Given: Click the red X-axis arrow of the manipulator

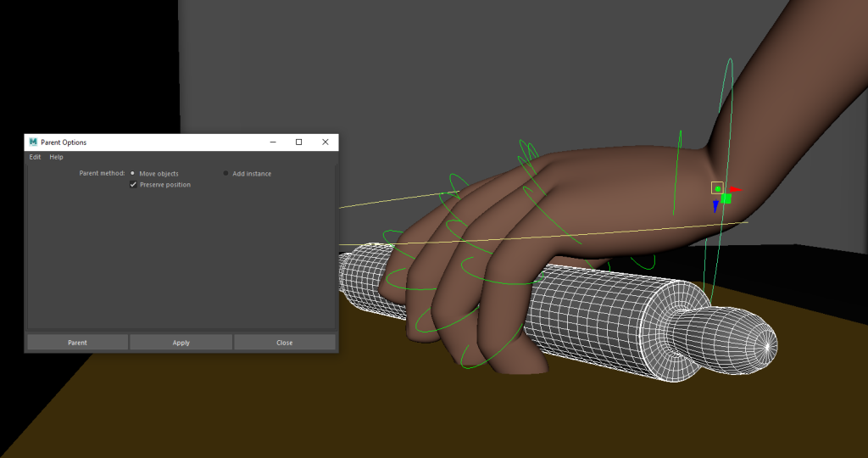Looking at the screenshot, I should coord(736,190).
